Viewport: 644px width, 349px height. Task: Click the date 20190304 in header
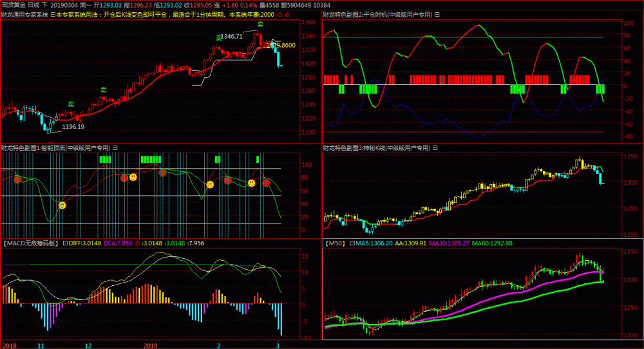point(65,5)
